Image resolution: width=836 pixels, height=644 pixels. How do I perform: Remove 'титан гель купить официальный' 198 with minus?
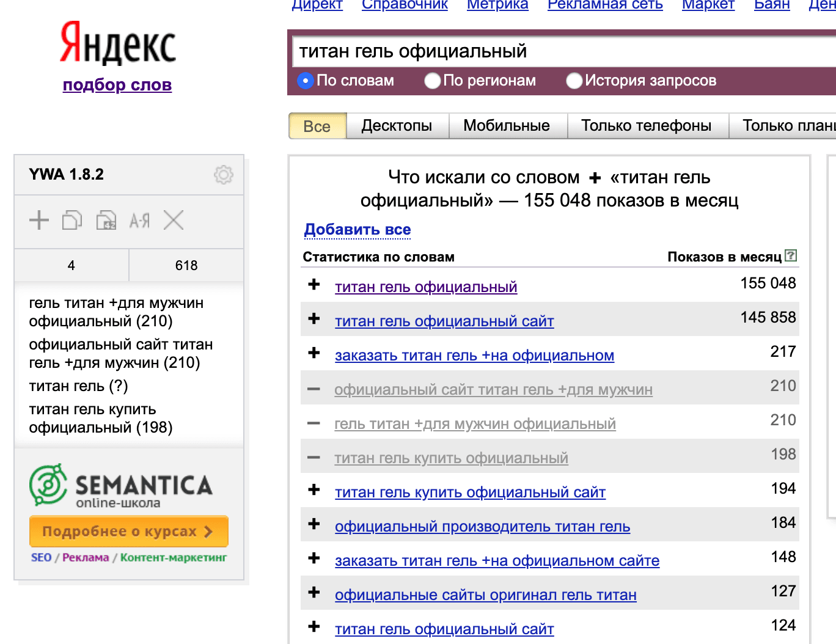point(314,458)
